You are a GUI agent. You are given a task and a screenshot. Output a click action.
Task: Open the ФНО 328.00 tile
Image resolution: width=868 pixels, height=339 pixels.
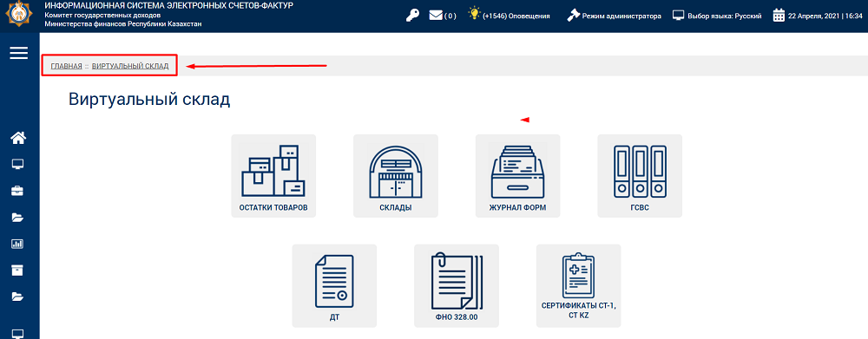tap(457, 286)
